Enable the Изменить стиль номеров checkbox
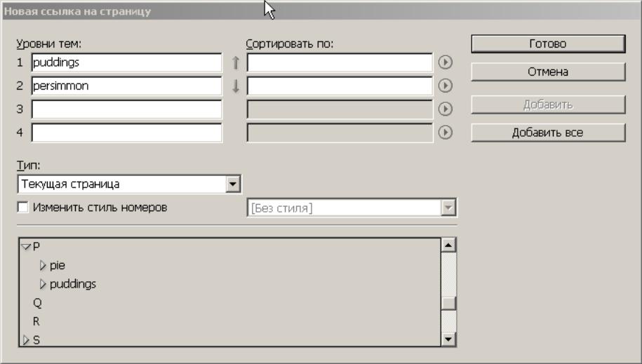The height and width of the screenshot is (364, 642). [x=23, y=207]
